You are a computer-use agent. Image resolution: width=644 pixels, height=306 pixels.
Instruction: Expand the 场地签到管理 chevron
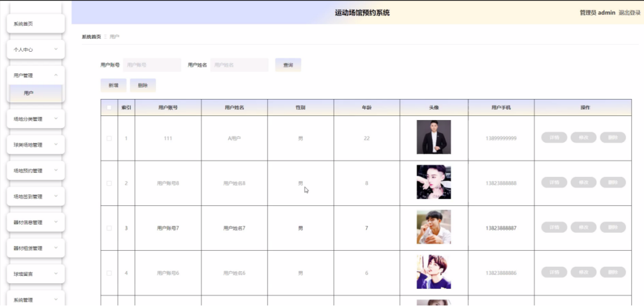(x=56, y=196)
